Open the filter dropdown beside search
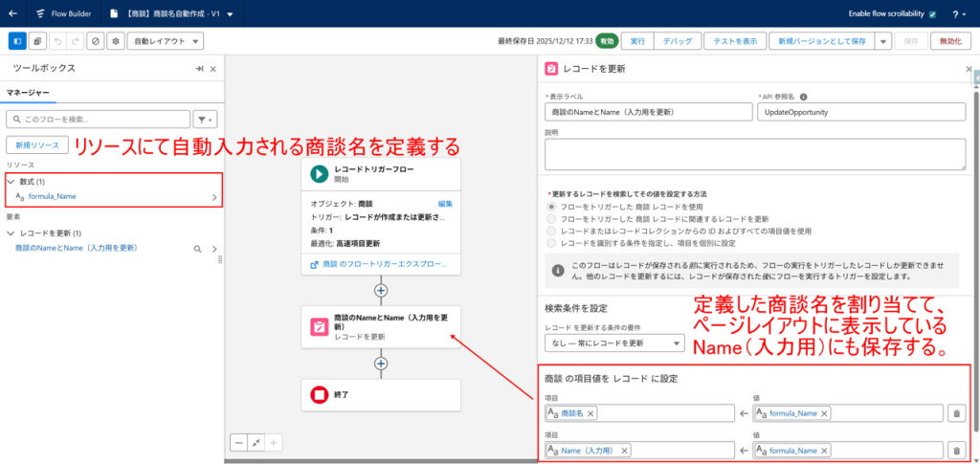 205,120
